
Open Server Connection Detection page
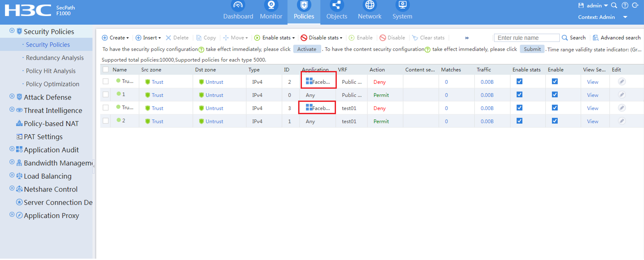(x=58, y=202)
